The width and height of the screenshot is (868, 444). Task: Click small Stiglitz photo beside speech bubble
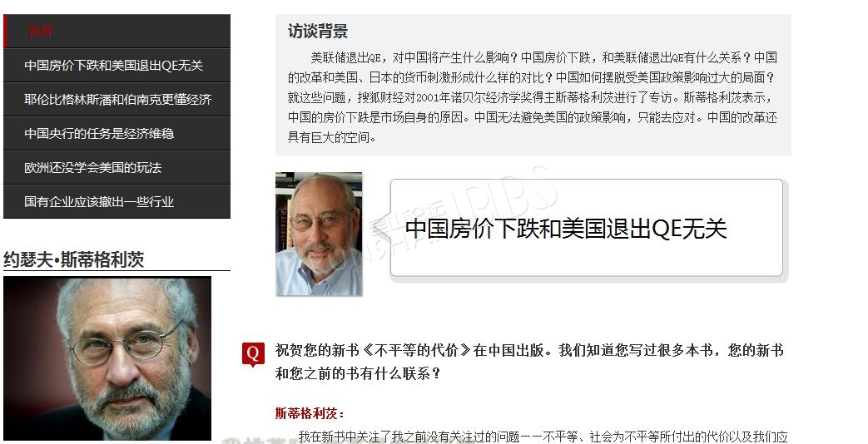[x=319, y=234]
